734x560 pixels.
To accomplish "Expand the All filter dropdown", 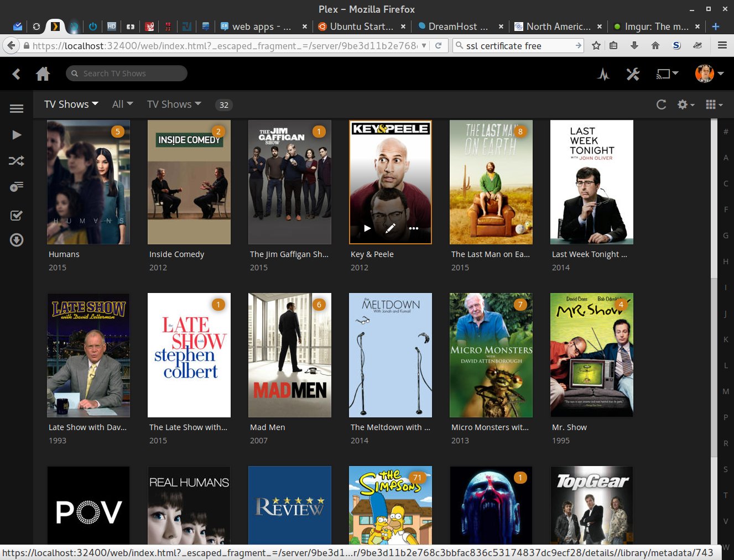I will pos(123,104).
